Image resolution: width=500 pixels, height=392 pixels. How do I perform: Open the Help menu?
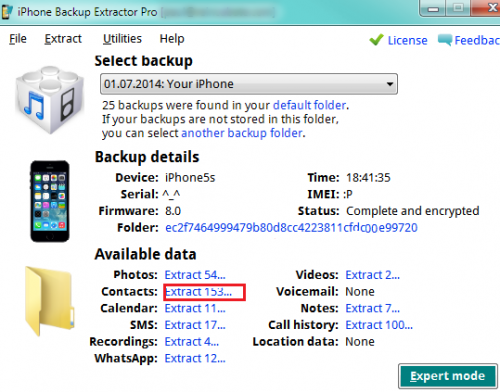click(x=172, y=39)
